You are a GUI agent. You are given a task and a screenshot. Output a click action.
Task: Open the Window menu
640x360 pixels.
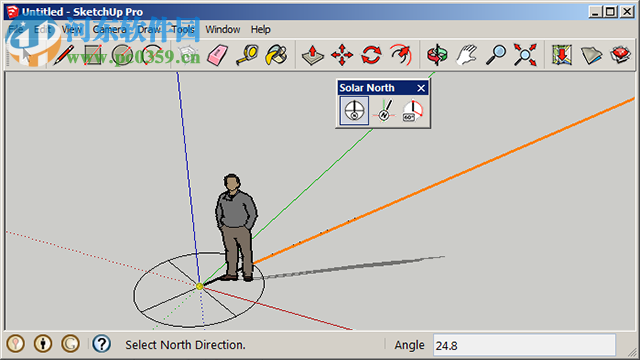pyautogui.click(x=222, y=30)
